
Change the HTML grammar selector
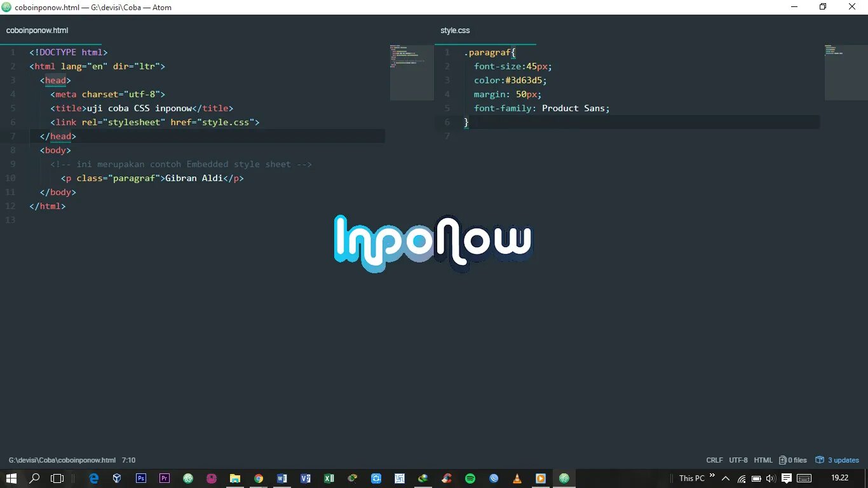763,460
